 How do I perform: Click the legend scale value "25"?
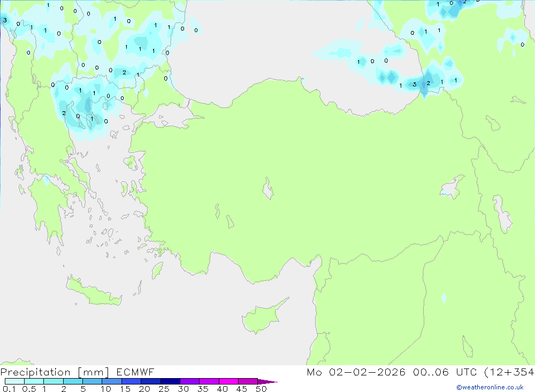(x=164, y=389)
